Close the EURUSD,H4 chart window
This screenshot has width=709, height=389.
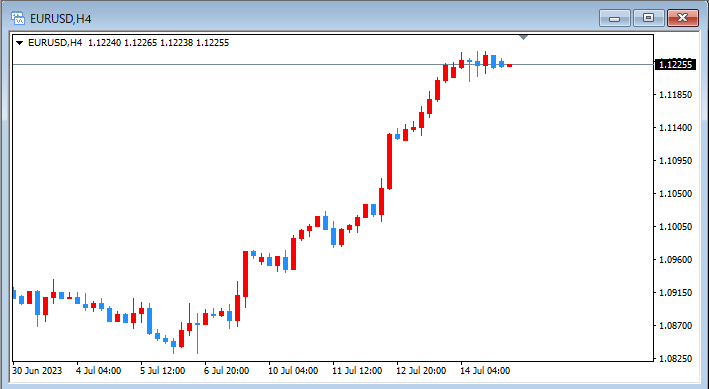click(683, 18)
